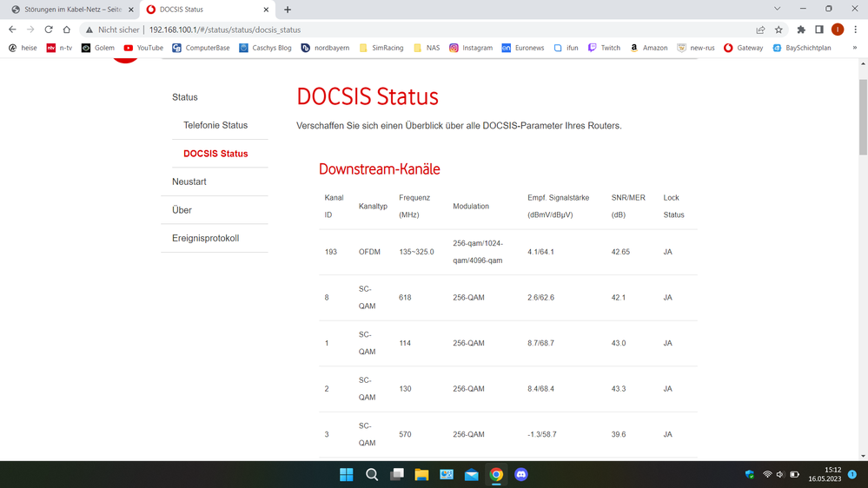Open the taskbar clock and date

click(825, 474)
